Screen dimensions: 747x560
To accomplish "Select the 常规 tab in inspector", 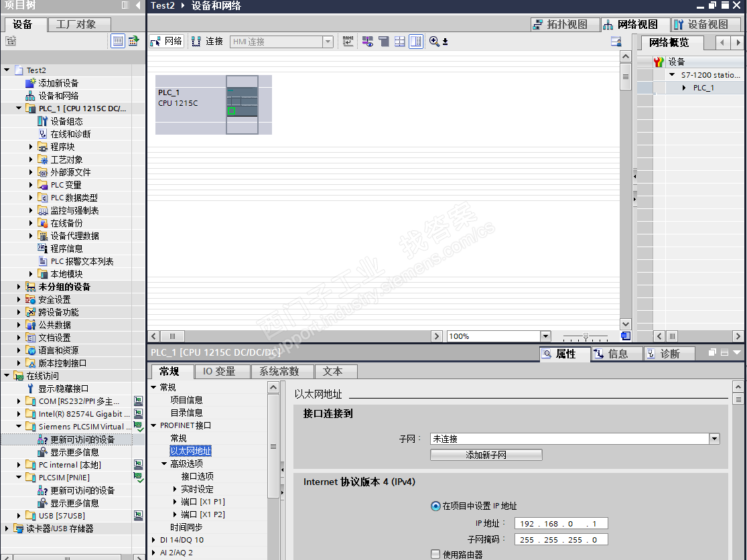I will (x=172, y=371).
